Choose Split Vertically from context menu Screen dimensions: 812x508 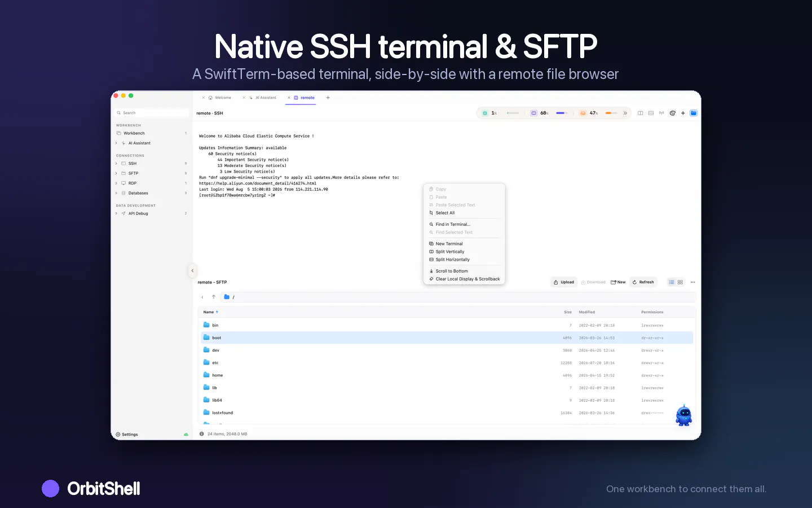[464, 252]
